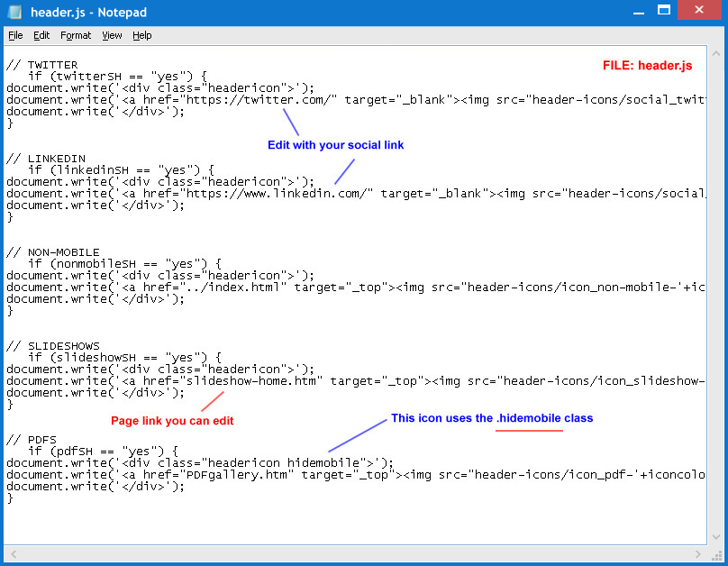This screenshot has height=566, width=728.
Task: Open the Help menu
Action: tap(142, 35)
